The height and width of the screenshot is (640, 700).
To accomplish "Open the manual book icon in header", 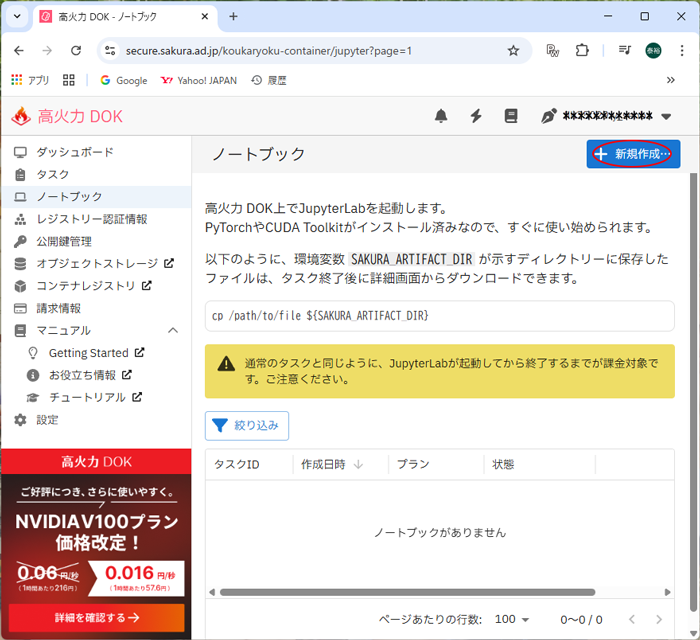I will [511, 116].
